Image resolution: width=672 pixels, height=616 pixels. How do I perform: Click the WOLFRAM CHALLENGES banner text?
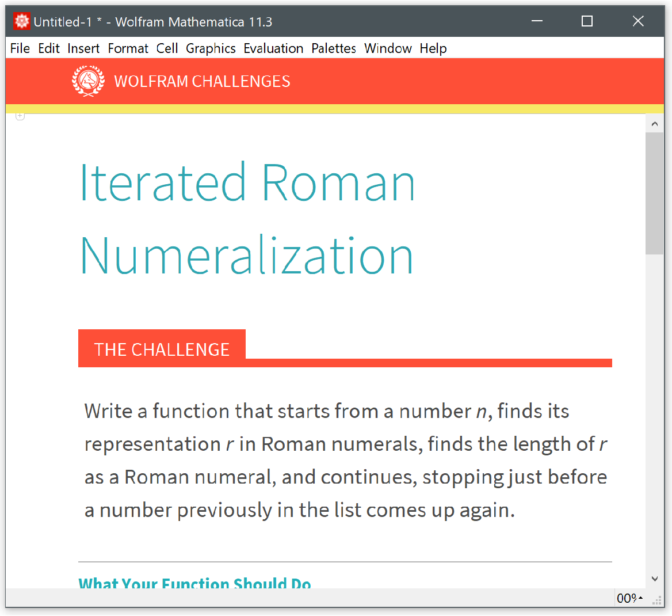click(202, 82)
